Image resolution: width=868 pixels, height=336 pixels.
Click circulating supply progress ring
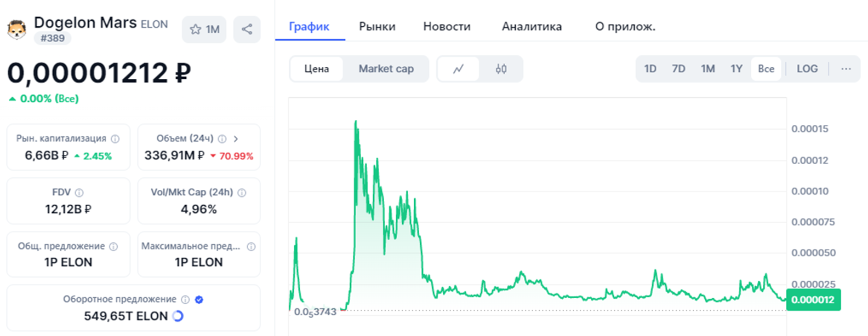(178, 316)
